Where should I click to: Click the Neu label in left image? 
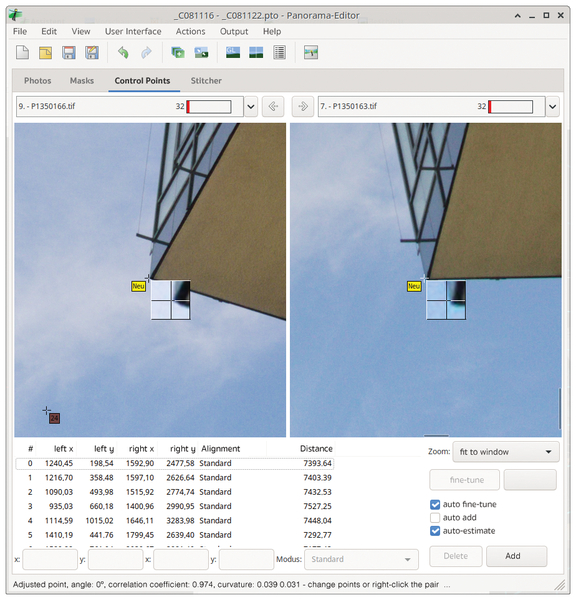(138, 286)
